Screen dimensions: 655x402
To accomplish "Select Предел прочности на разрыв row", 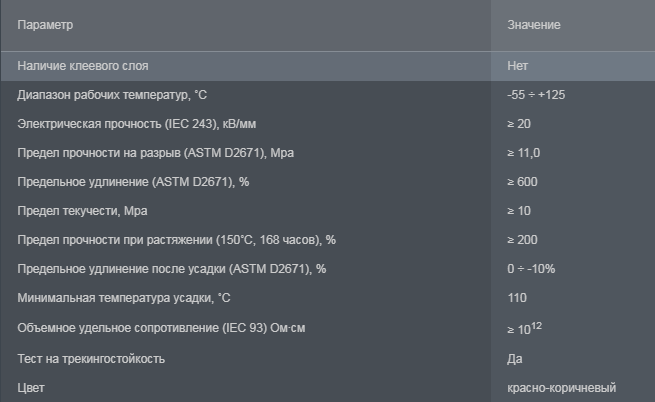I will pos(328,153).
